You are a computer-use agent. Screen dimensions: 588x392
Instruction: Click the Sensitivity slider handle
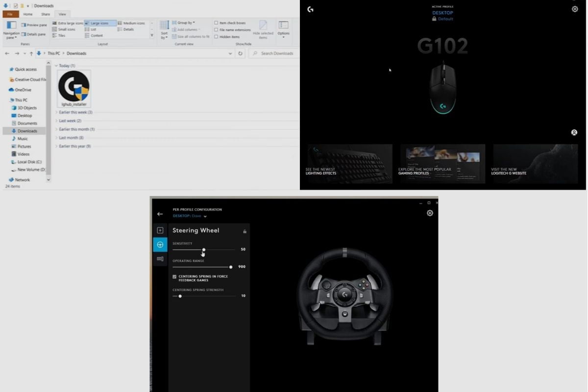(204, 250)
